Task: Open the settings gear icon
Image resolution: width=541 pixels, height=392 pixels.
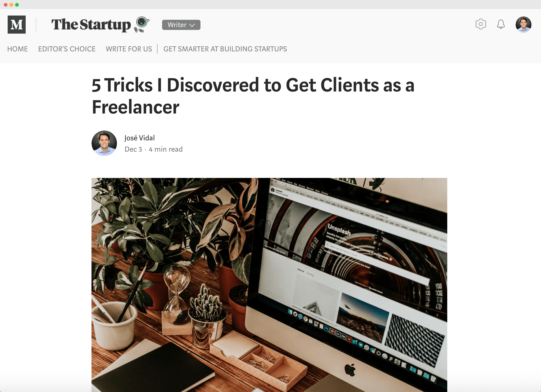Action: pyautogui.click(x=481, y=24)
